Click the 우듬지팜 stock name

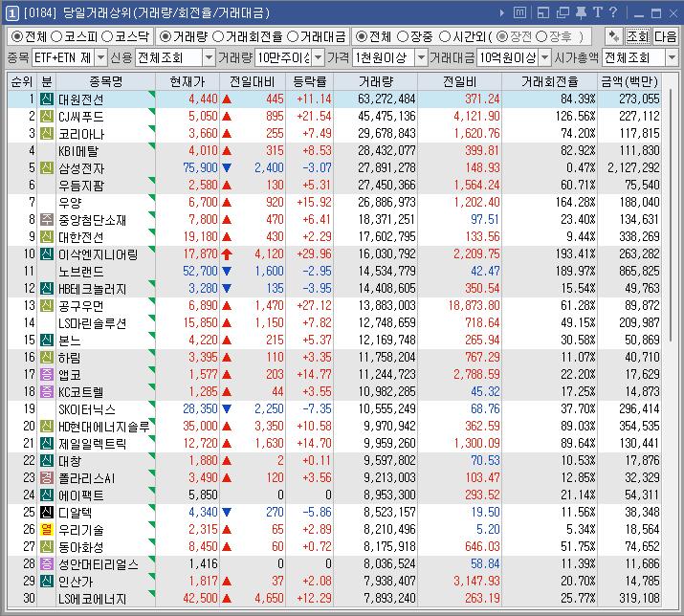81,186
